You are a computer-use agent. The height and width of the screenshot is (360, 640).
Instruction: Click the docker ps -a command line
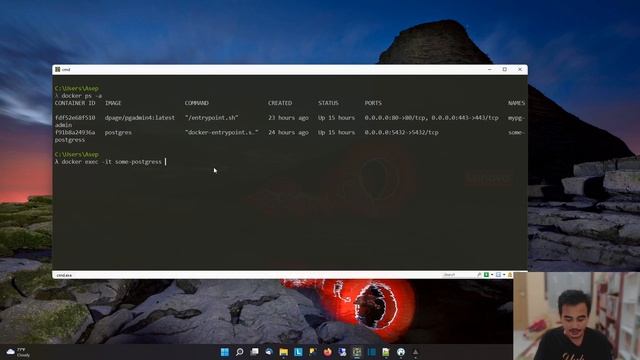[78, 96]
